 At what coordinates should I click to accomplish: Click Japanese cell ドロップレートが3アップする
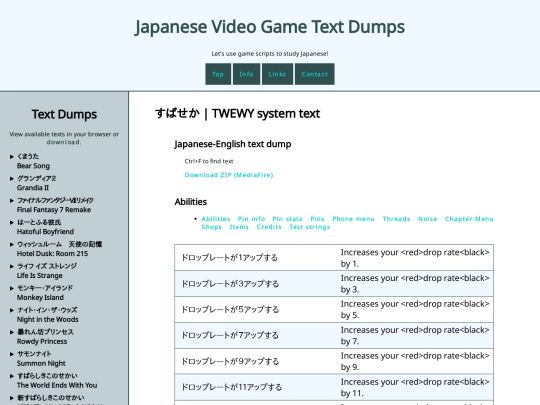tap(256, 284)
